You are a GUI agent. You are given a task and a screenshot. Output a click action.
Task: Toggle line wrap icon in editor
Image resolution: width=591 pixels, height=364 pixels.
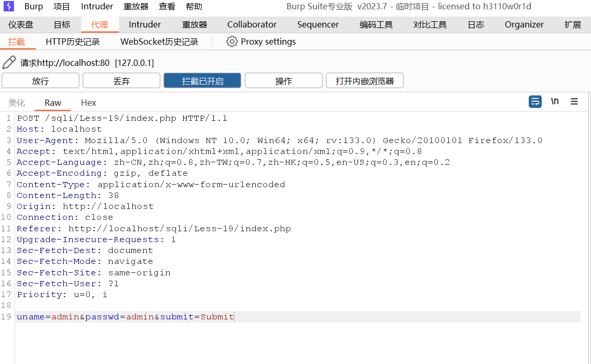tap(535, 102)
